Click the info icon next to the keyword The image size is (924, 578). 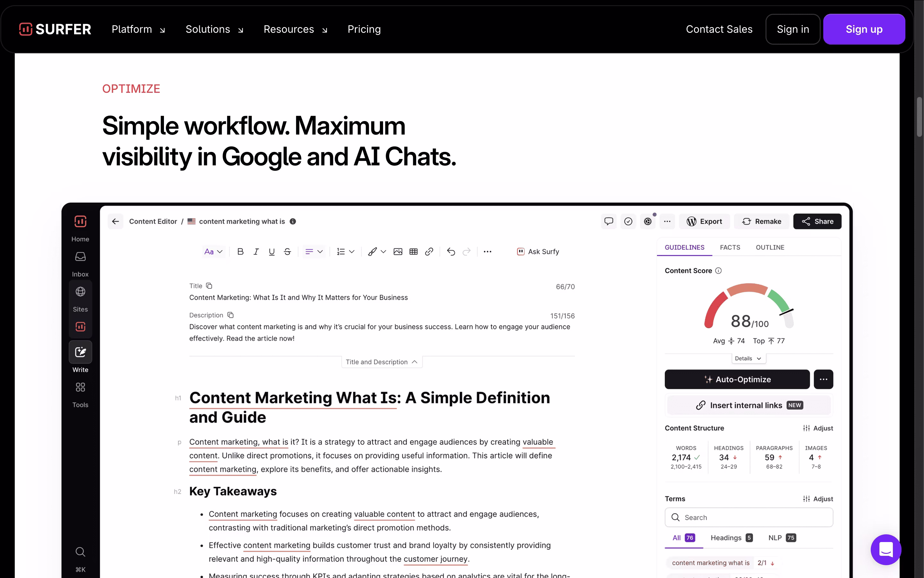[293, 221]
